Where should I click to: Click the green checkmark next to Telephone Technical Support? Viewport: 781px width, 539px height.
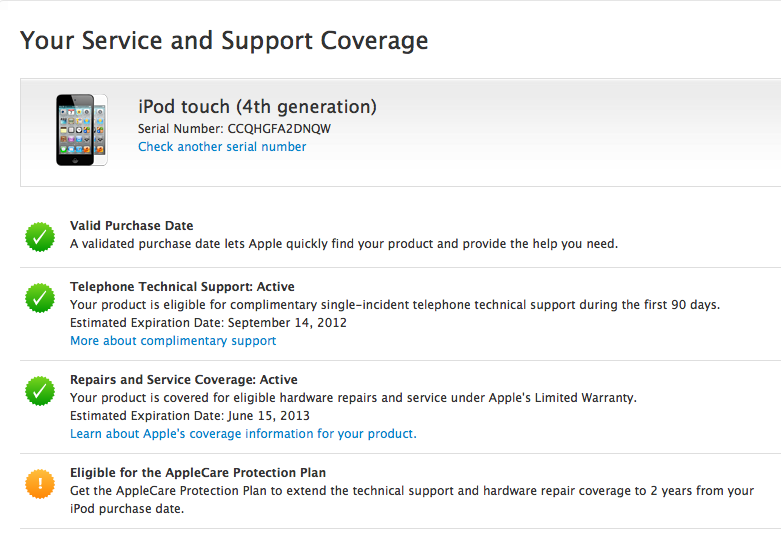pyautogui.click(x=40, y=298)
